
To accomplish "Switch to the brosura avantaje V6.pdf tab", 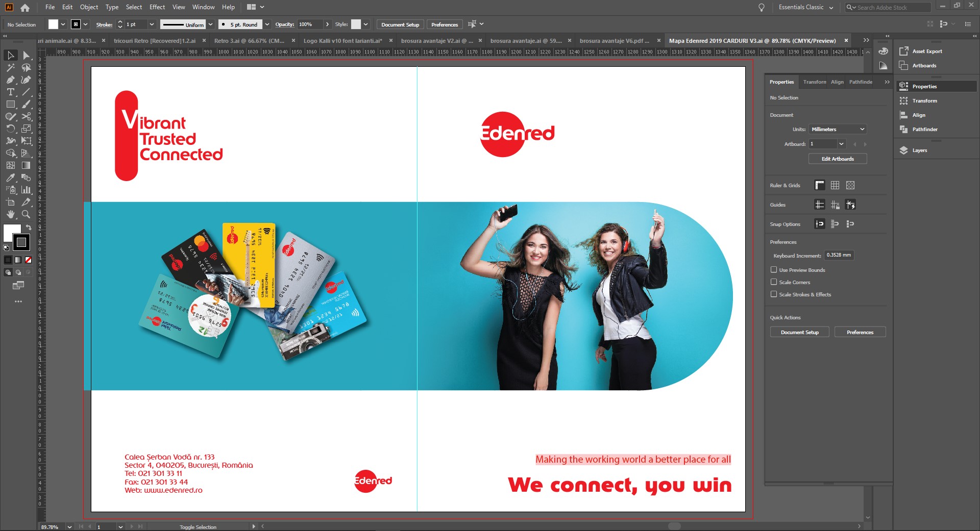I will [614, 41].
